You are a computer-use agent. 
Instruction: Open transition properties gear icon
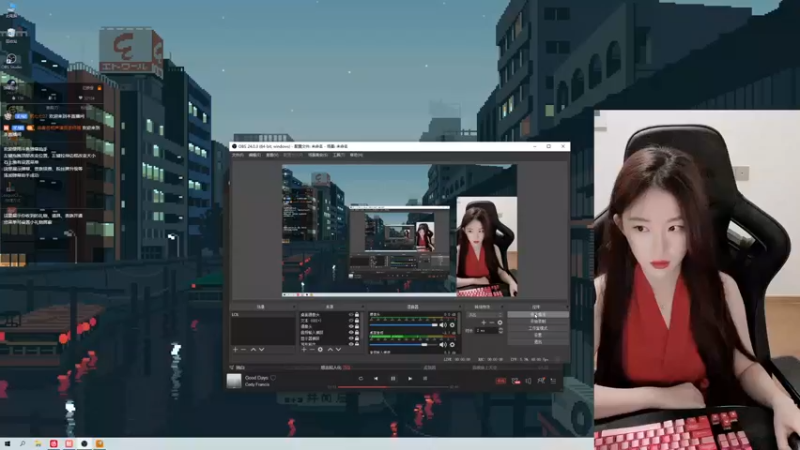coord(500,322)
